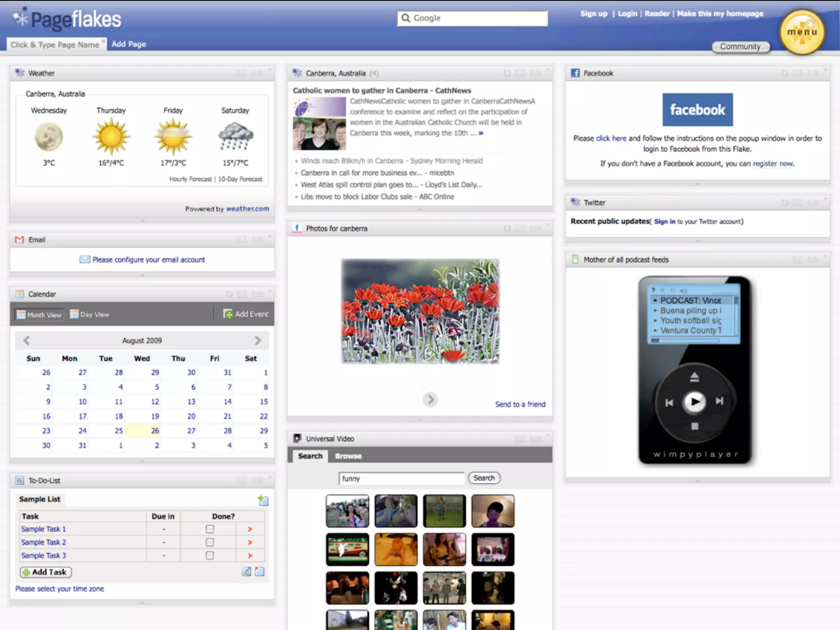Viewport: 840px width, 630px height.
Task: Go to next month in calendar
Action: (x=258, y=340)
